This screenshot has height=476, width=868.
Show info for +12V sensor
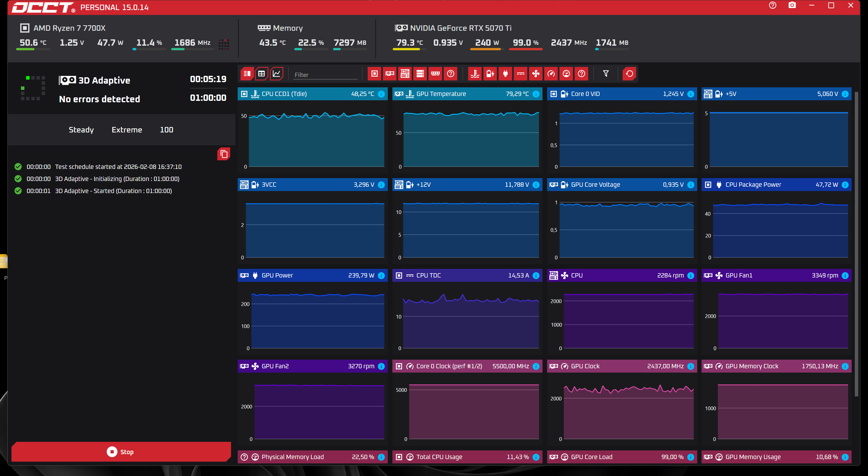pos(536,185)
